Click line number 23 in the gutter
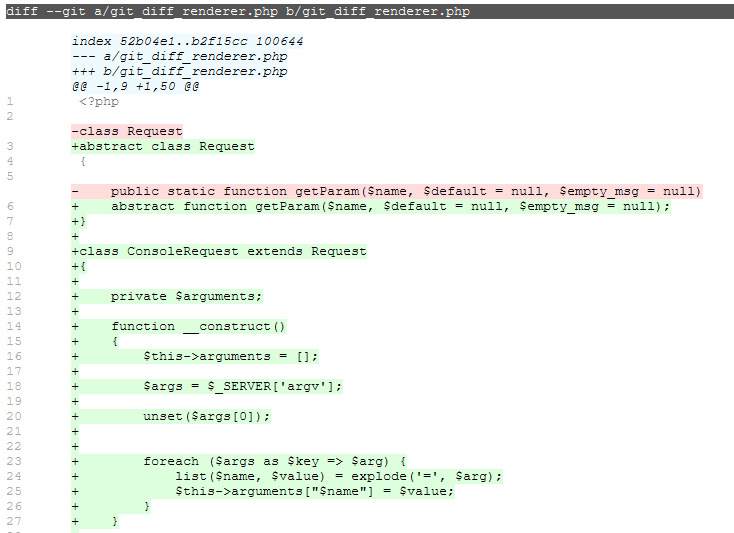This screenshot has height=533, width=734. tap(14, 461)
